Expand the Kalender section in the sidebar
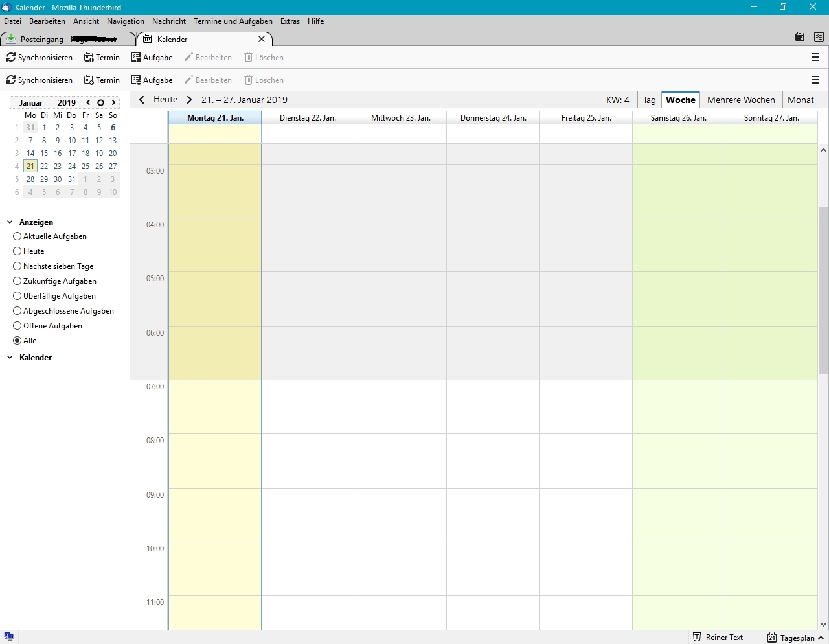 click(10, 358)
